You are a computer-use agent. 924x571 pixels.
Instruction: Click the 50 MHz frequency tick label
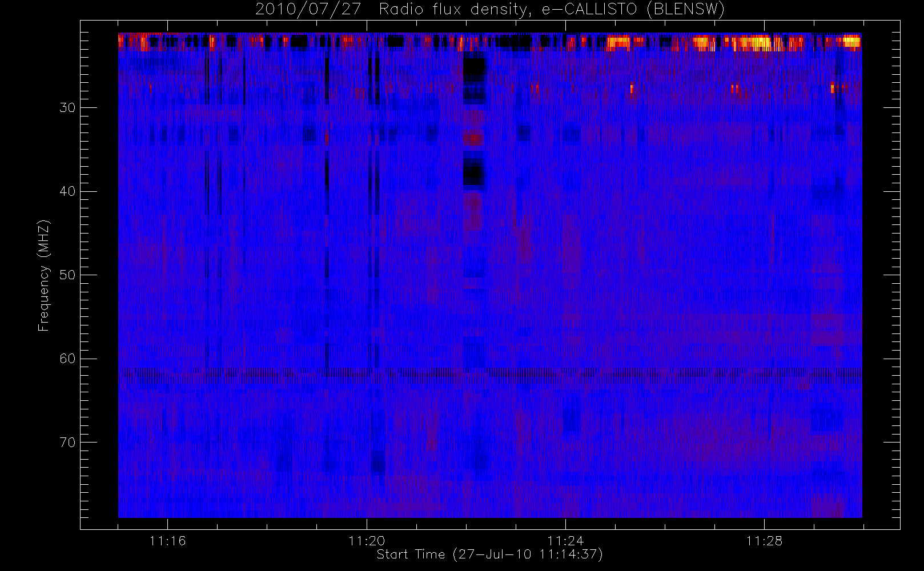click(67, 275)
